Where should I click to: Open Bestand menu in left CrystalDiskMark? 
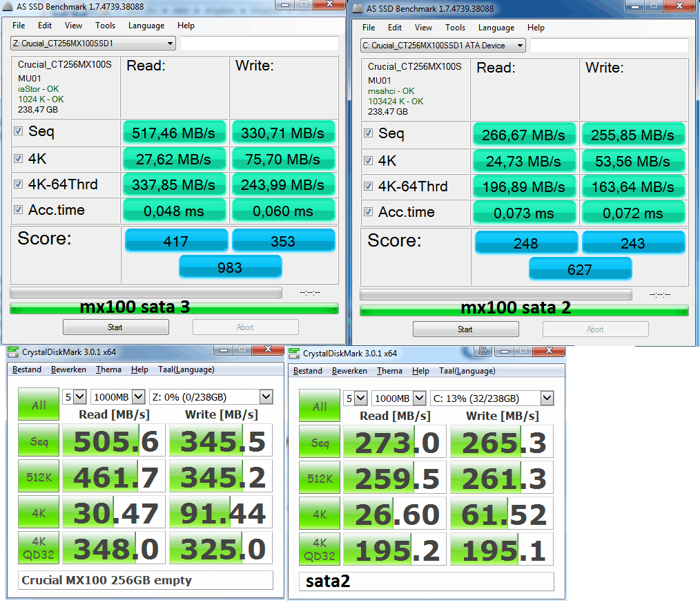pos(27,369)
